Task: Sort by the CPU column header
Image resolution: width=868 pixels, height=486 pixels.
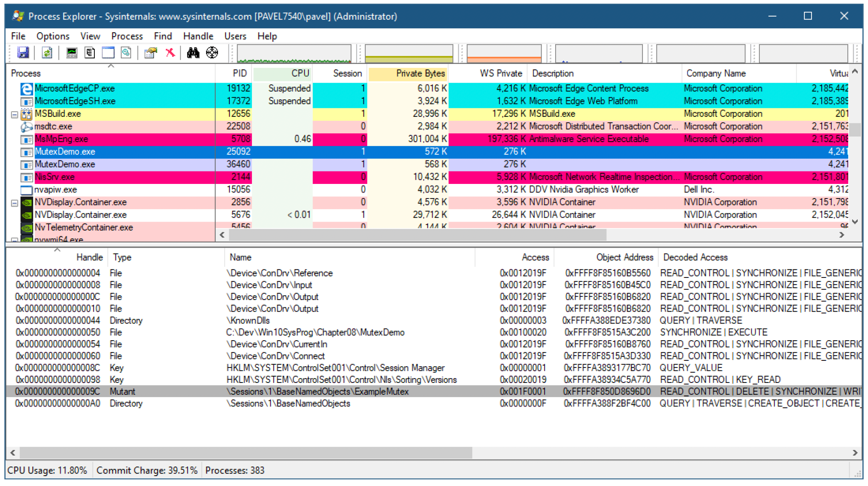Action: (282, 73)
